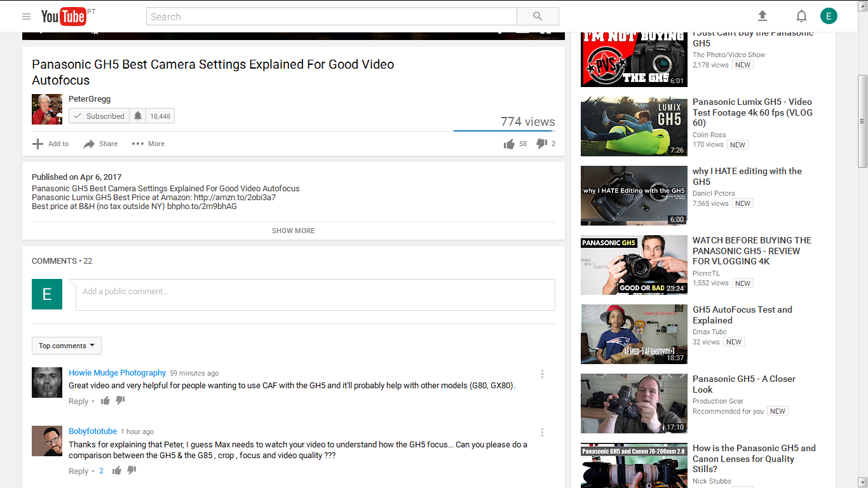Viewport: 868px width, 488px height.
Task: Open 'why I HATE editing with the GH5'
Action: (747, 176)
